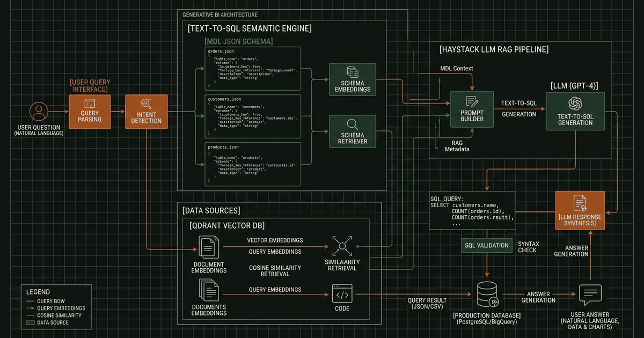The height and width of the screenshot is (338, 644).
Task: Click the customers.json code block
Action: point(252,115)
